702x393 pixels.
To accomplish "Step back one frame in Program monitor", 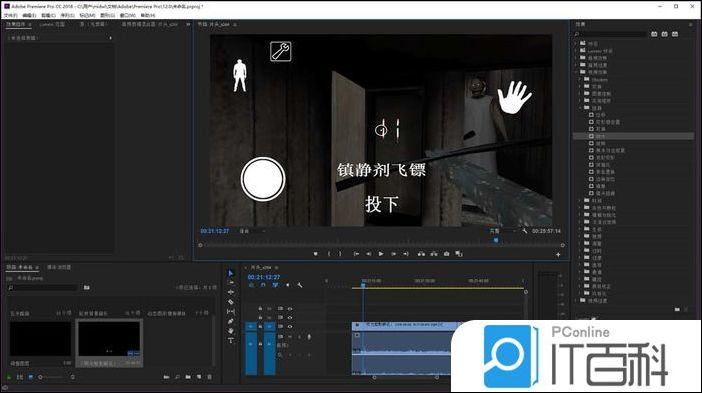I will coord(368,254).
